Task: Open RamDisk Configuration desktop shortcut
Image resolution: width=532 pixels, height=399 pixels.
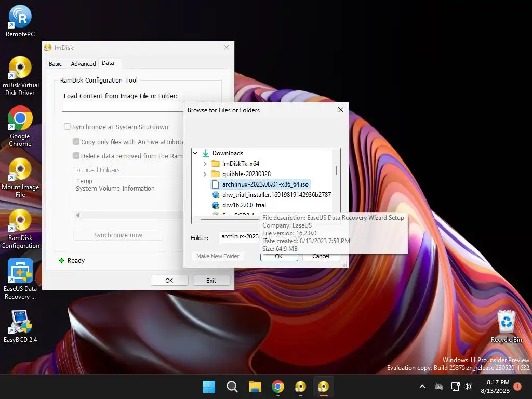Action: point(20,229)
